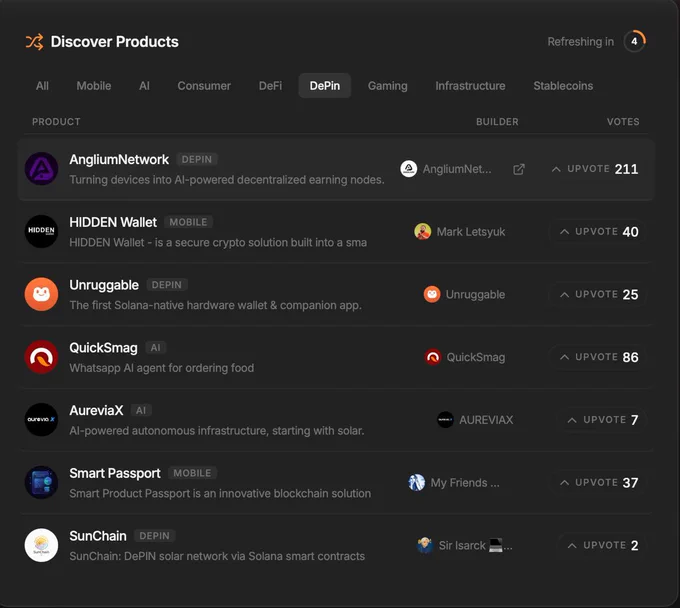This screenshot has height=608, width=680.
Task: Open the Gaming category tab
Action: (387, 86)
